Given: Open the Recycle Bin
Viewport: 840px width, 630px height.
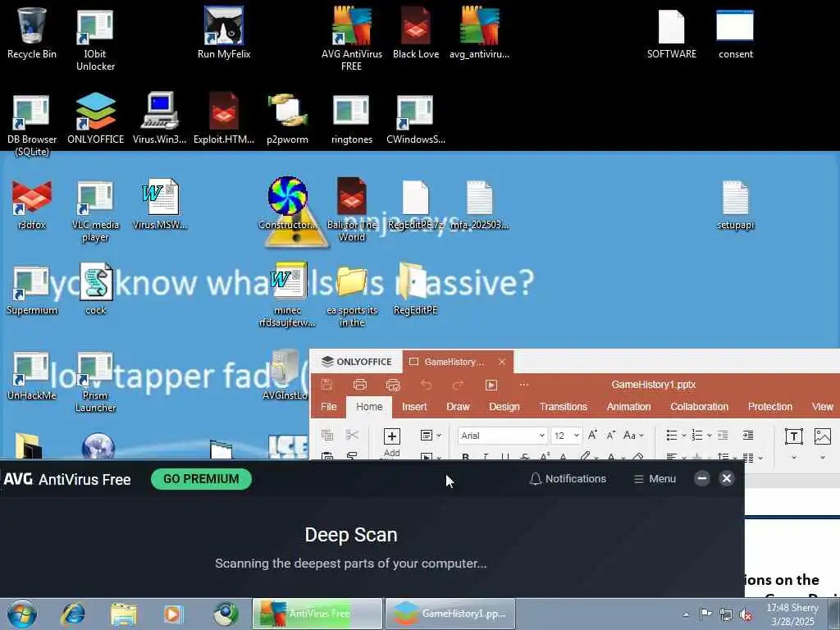Looking at the screenshot, I should pyautogui.click(x=32, y=33).
